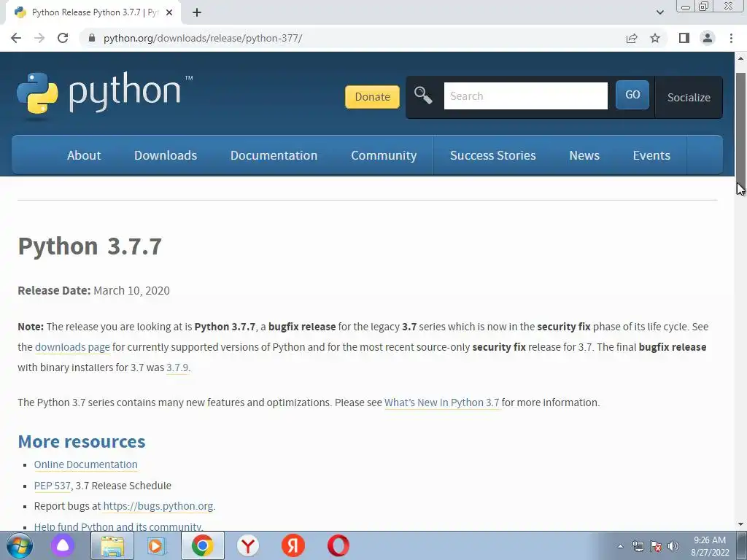The width and height of the screenshot is (747, 560).
Task: Open the Documentation menu item
Action: click(x=274, y=155)
